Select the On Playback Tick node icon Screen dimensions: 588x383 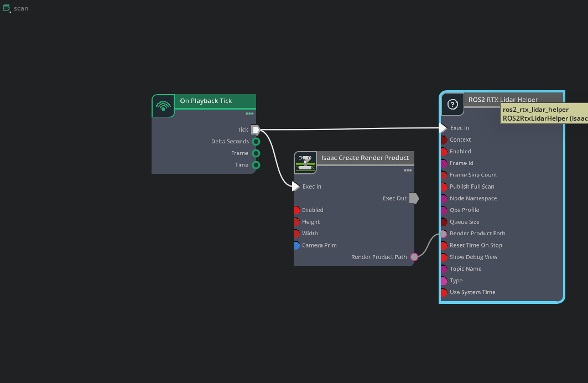tap(163, 106)
